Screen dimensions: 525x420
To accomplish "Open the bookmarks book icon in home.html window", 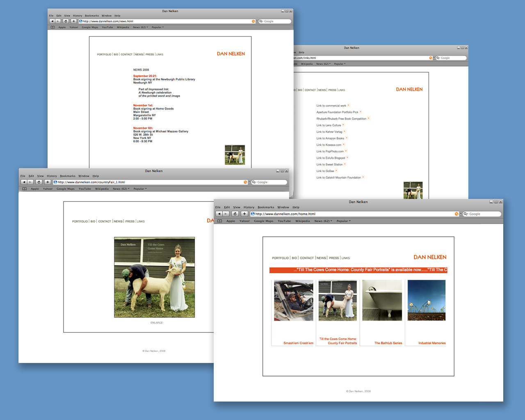I will pos(220,221).
